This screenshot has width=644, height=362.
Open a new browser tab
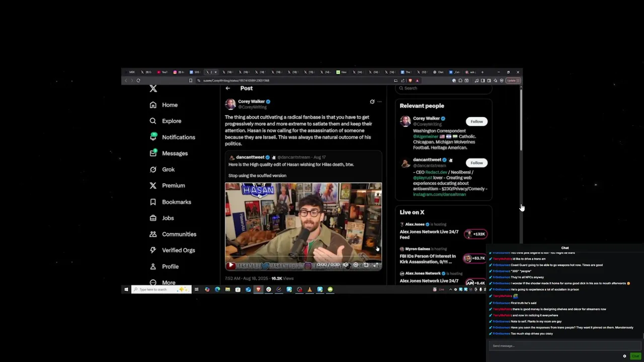(x=482, y=72)
